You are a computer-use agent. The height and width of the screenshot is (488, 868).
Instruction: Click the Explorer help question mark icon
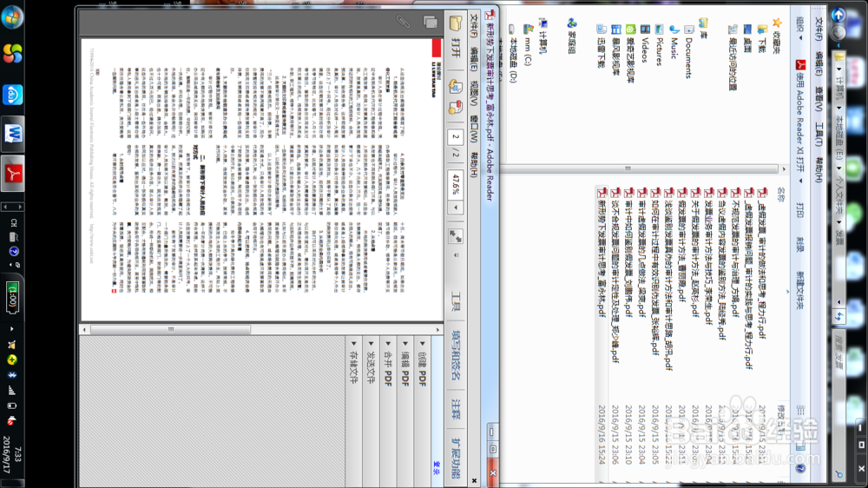pyautogui.click(x=800, y=469)
